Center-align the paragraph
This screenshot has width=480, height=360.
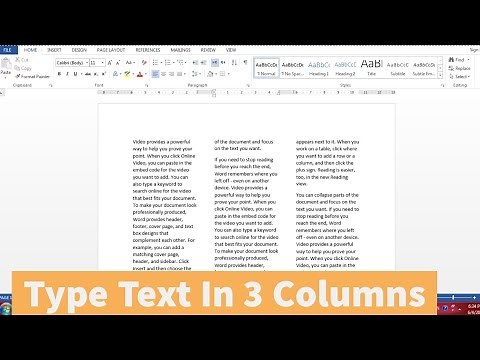click(163, 74)
